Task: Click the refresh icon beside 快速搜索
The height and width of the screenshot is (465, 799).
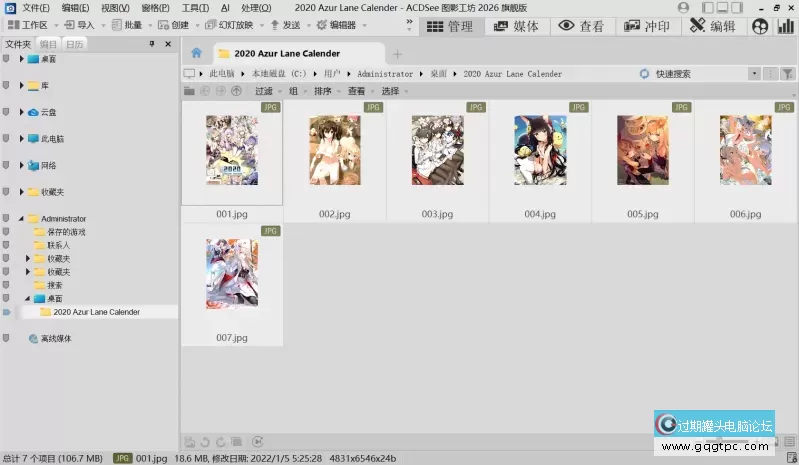Action: 644,74
